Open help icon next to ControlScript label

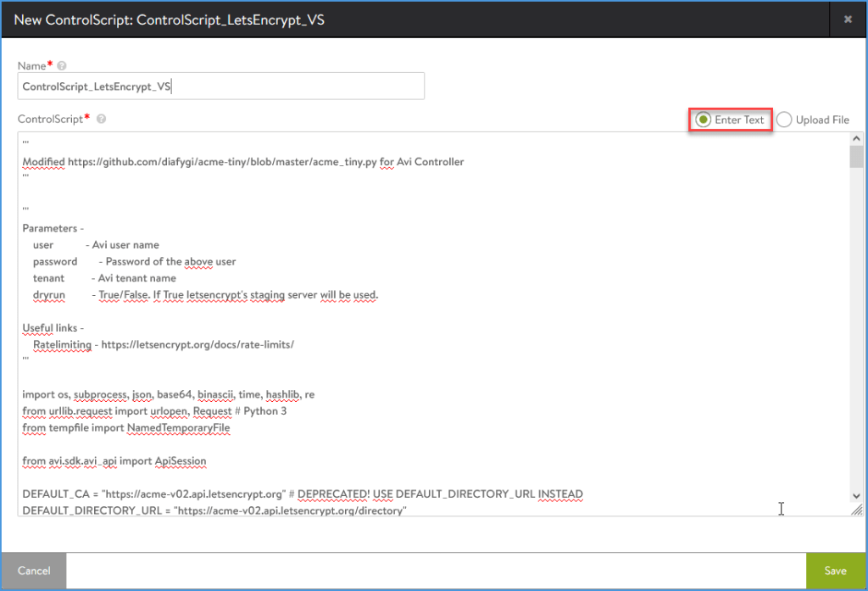[102, 119]
